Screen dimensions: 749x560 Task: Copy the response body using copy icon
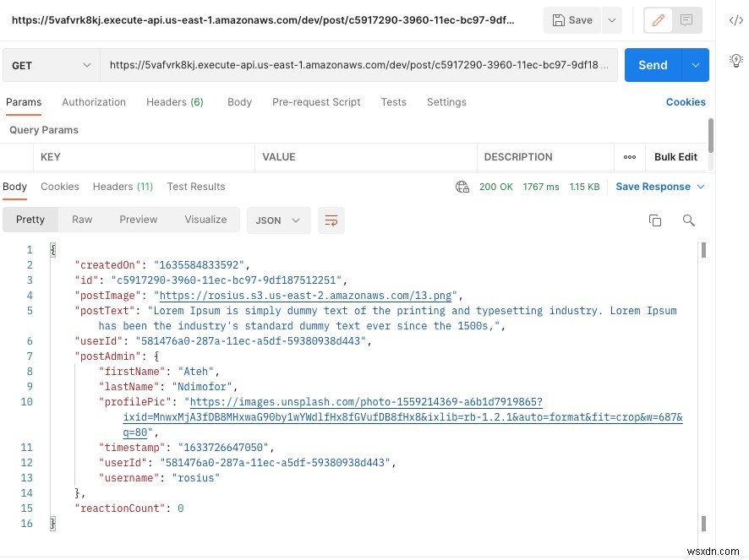pyautogui.click(x=655, y=220)
